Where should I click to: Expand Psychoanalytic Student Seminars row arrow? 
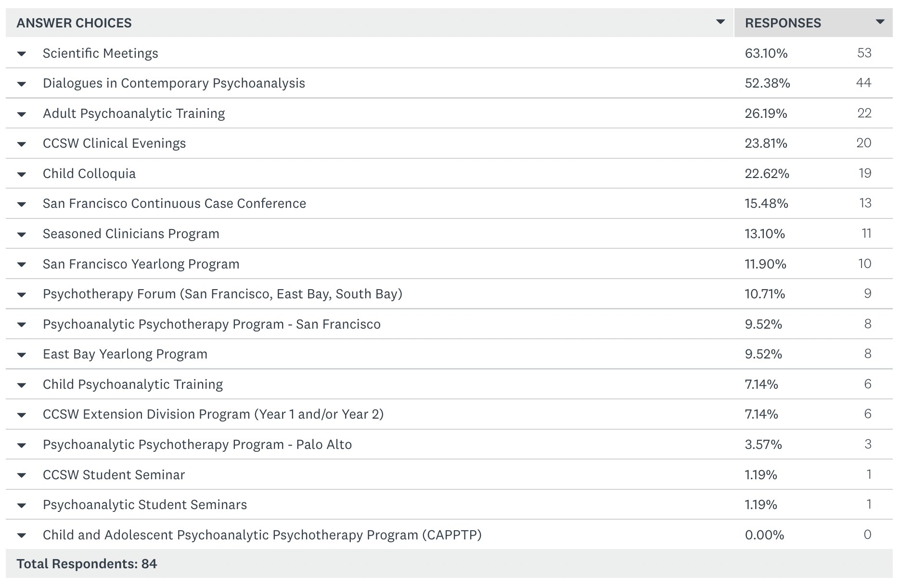coord(22,506)
